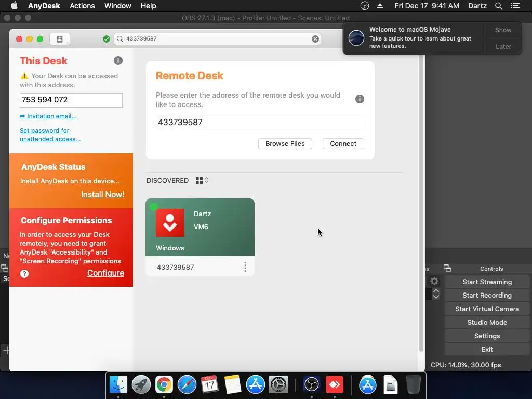Click the 433739587 ID text on the card

click(176, 268)
